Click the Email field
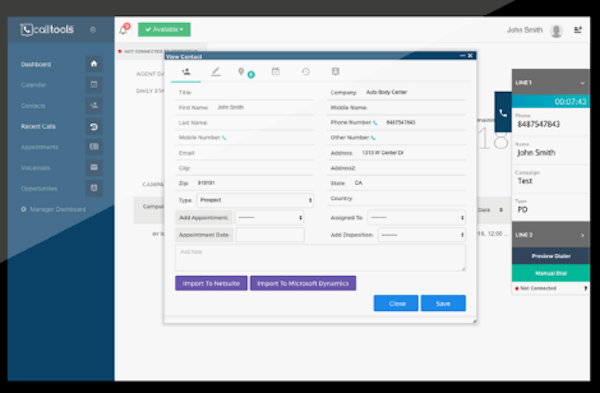The width and height of the screenshot is (600, 393). point(245,153)
